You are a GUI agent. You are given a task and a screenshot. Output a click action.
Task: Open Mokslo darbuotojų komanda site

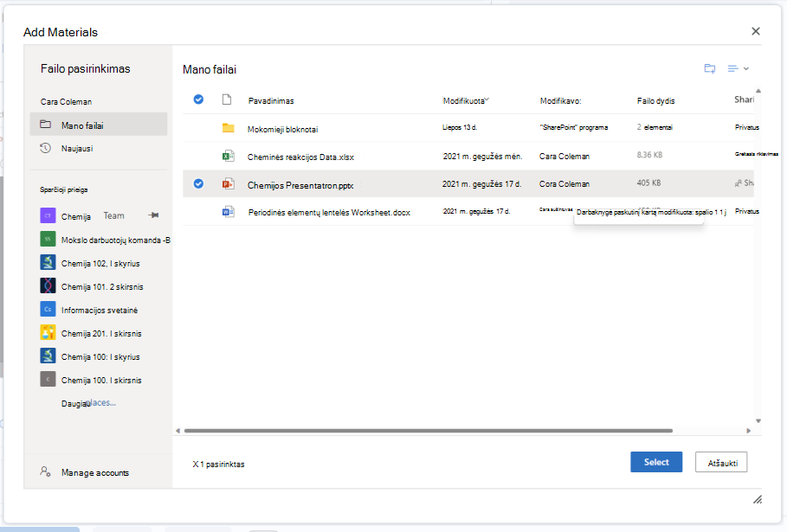coord(115,240)
